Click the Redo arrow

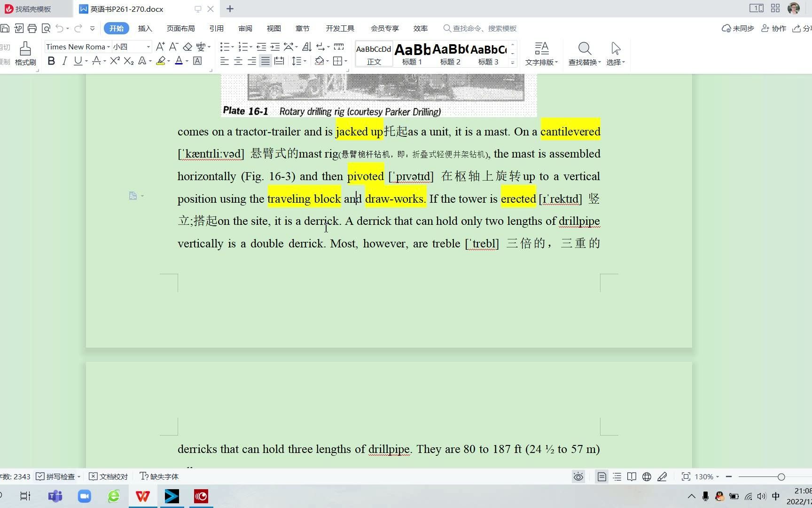78,28
